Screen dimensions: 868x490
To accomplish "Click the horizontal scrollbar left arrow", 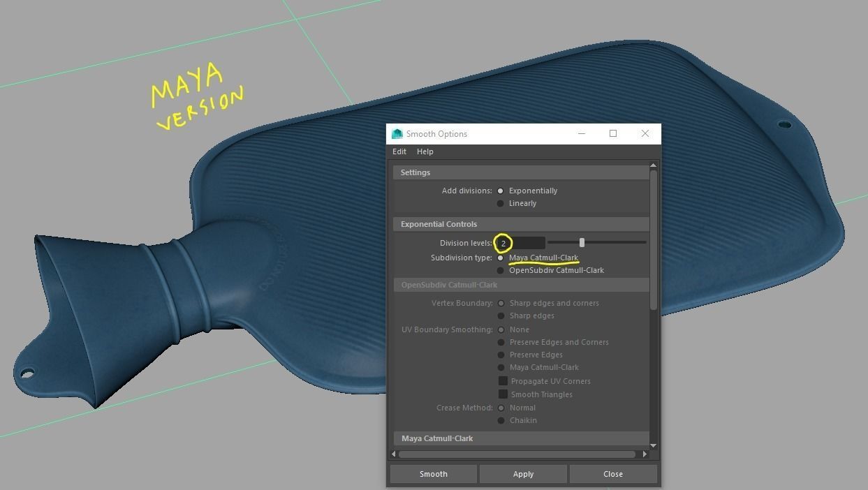I will pyautogui.click(x=394, y=454).
